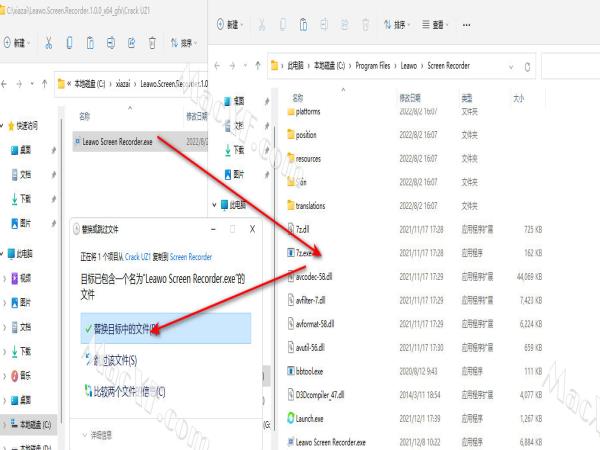Click the Rename icon in left window toolbar
The height and width of the screenshot is (450, 600).
point(111,43)
